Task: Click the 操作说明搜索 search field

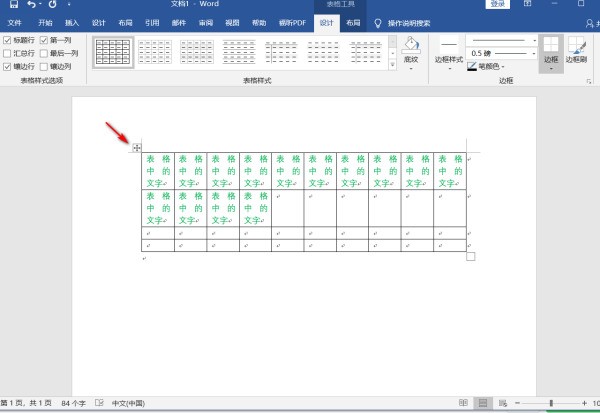Action: coord(409,23)
